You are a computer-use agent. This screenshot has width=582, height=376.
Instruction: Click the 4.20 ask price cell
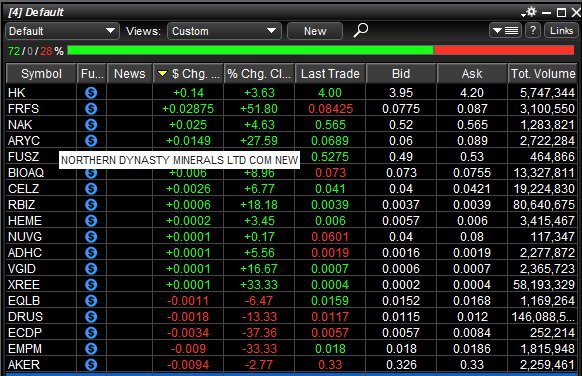click(472, 92)
